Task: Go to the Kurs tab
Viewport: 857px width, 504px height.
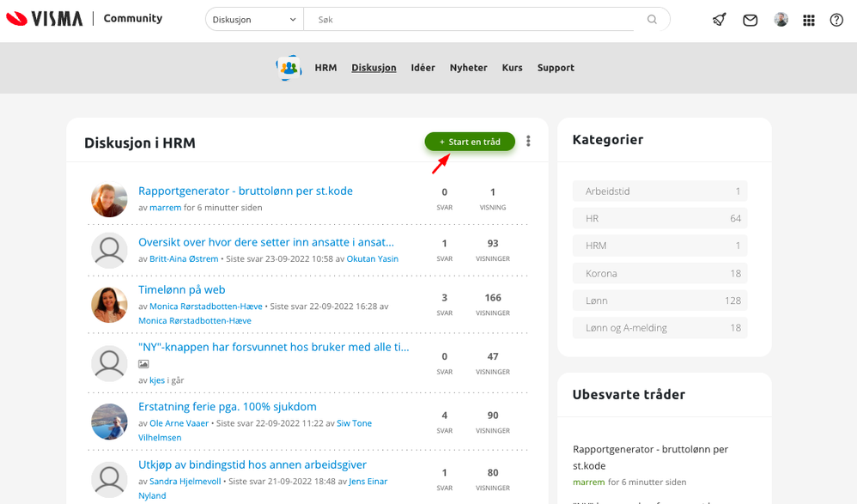Action: (x=512, y=68)
